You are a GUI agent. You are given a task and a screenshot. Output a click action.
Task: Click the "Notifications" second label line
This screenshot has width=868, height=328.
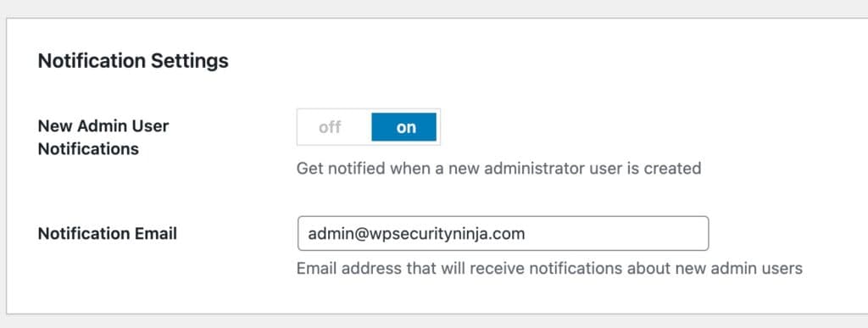(x=88, y=149)
